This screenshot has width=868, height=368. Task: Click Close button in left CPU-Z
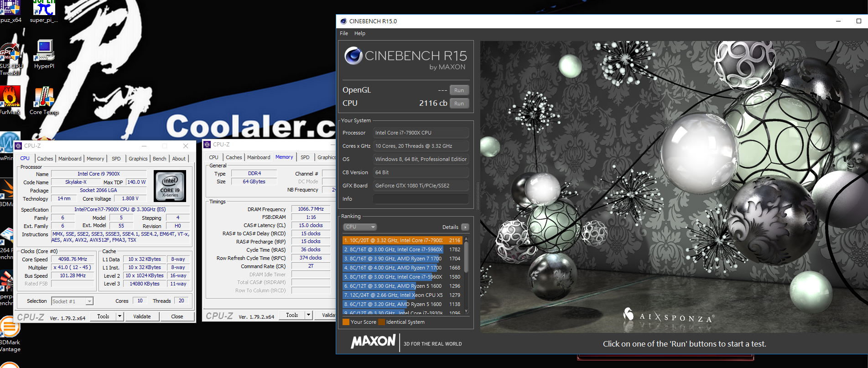177,316
